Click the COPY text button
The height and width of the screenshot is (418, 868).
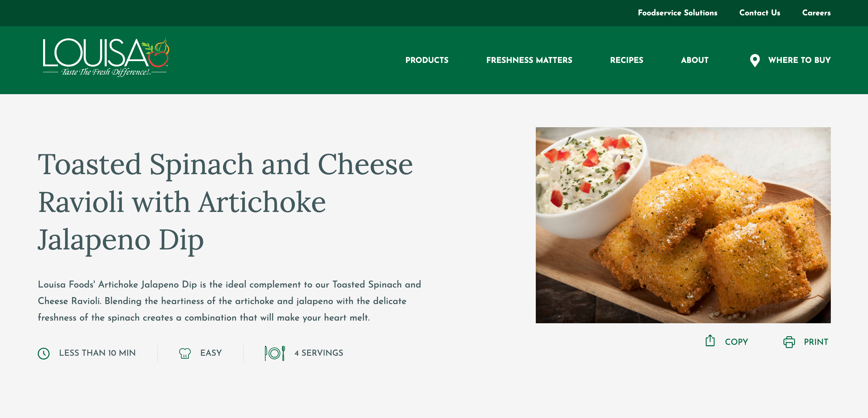click(736, 342)
